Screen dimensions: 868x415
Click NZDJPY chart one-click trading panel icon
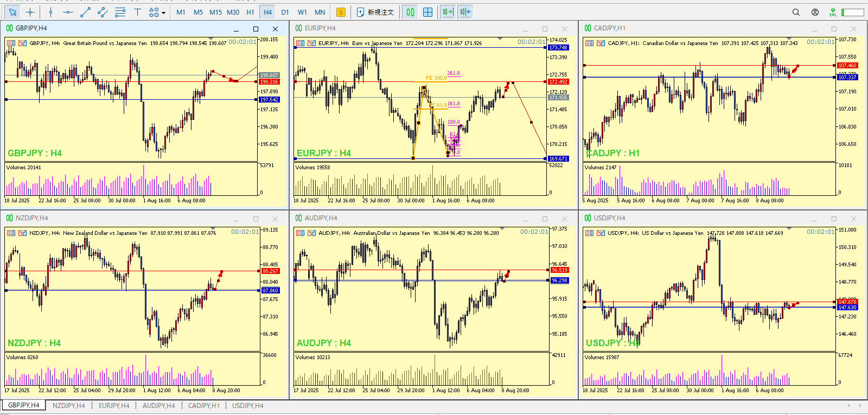coord(11,233)
